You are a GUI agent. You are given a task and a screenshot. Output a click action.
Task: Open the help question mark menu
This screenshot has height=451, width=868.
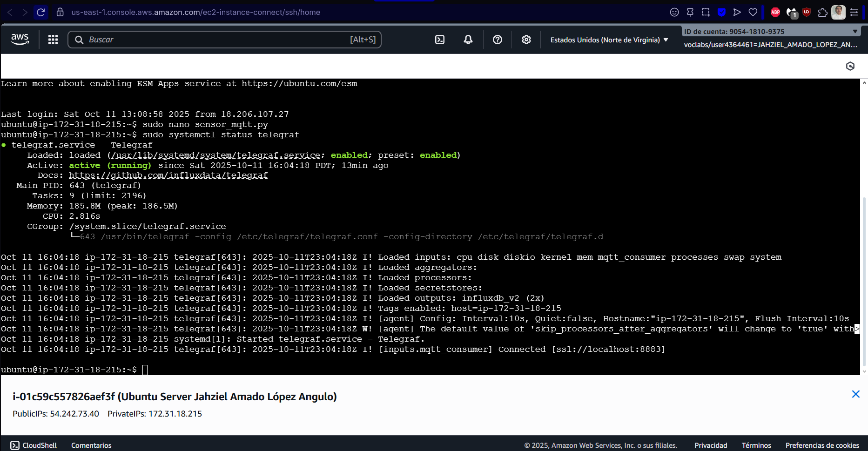[x=498, y=40]
